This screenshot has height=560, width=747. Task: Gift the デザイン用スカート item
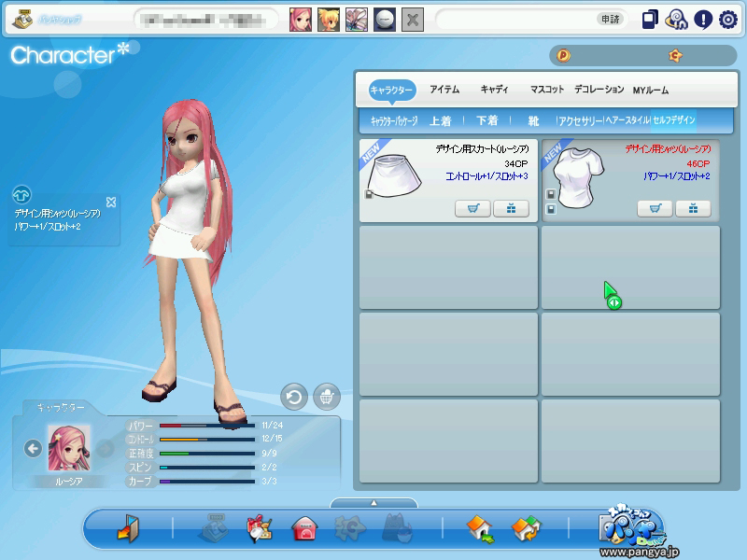[511, 208]
